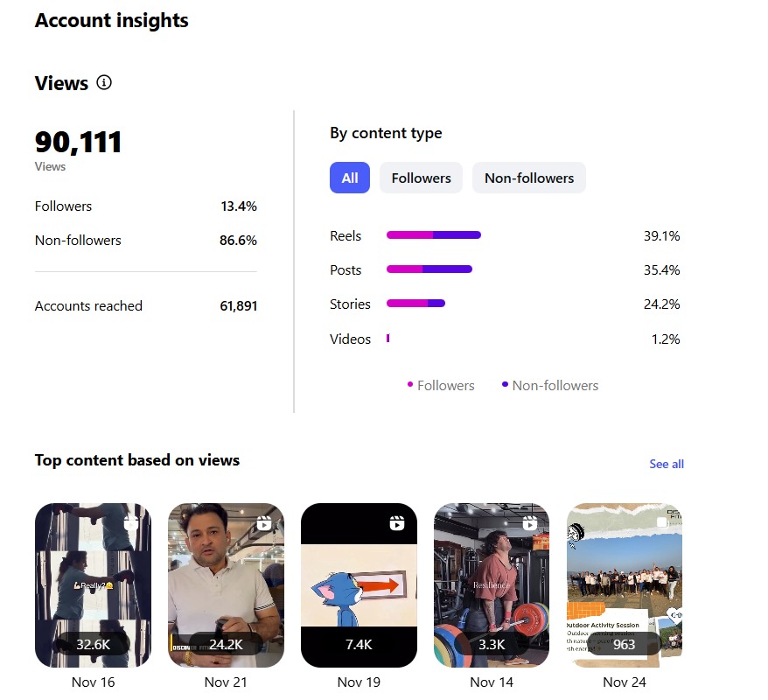The image size is (768, 700).
Task: Open the Nov 16 top content thumbnail
Action: pyautogui.click(x=93, y=584)
